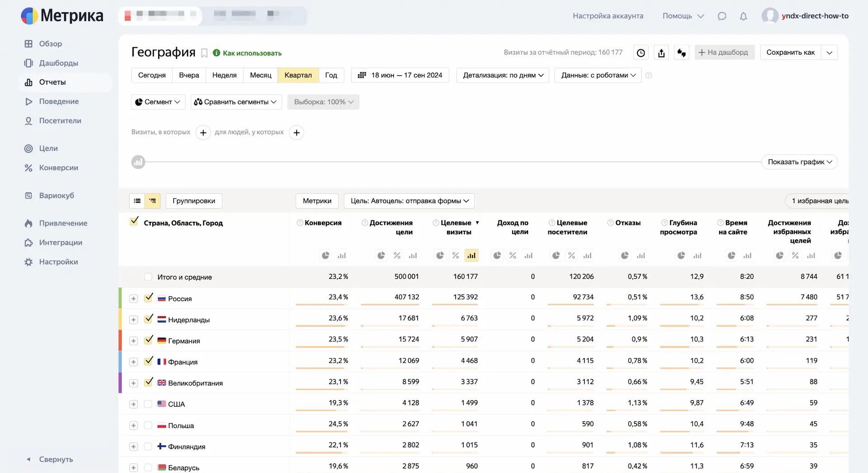Expand the Нидерланды row
Viewport: 868px width, 473px height.
(133, 320)
